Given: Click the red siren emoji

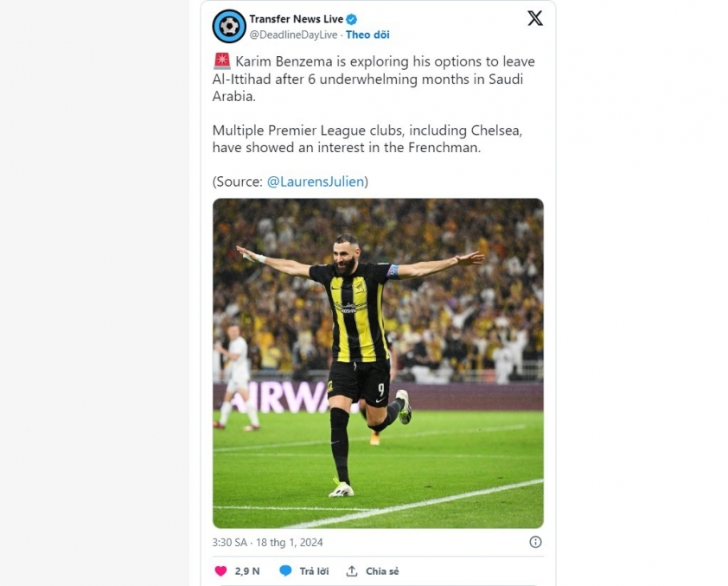Looking at the screenshot, I should 222,61.
